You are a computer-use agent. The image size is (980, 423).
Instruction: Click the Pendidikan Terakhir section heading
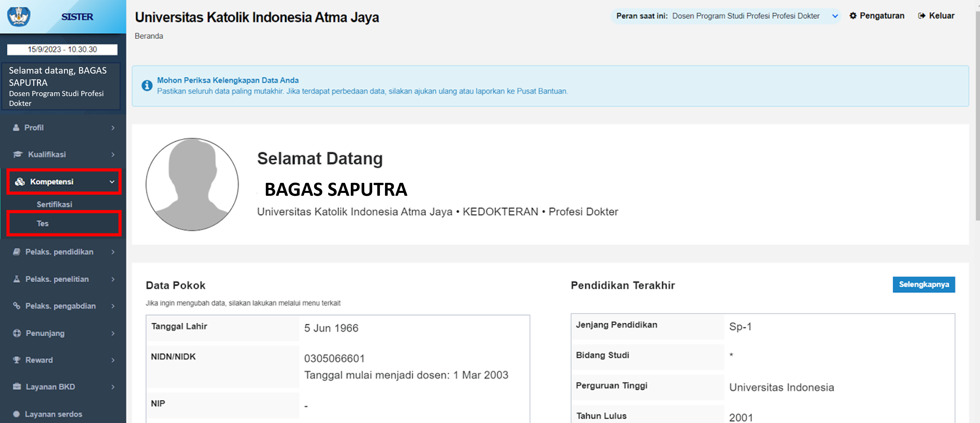tap(623, 285)
